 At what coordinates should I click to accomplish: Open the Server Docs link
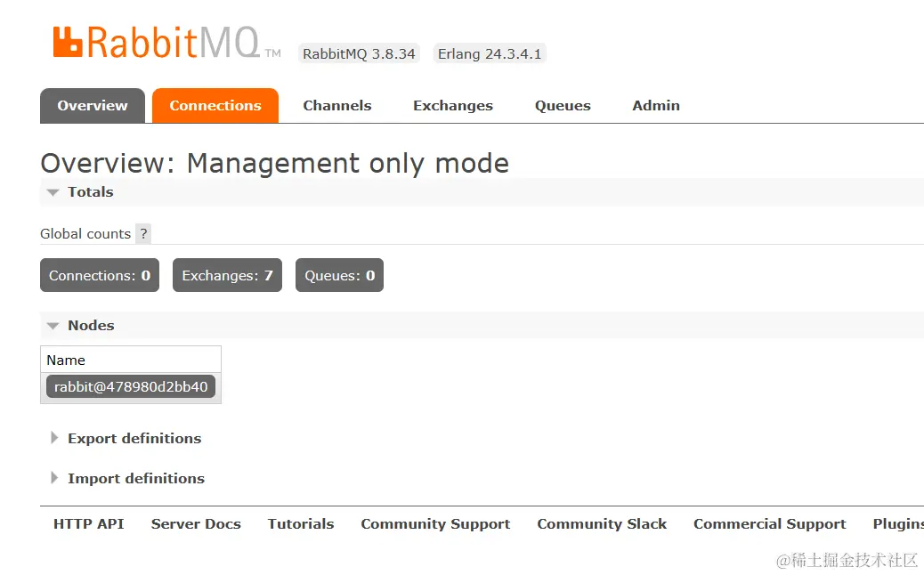(196, 523)
